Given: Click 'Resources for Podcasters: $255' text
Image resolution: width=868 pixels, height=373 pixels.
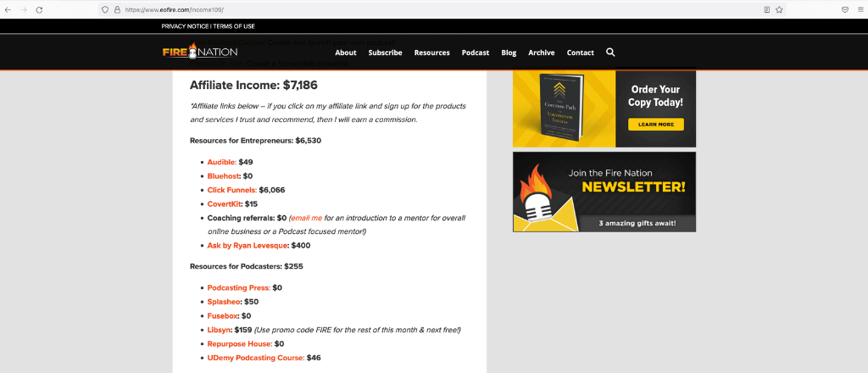Looking at the screenshot, I should pos(247,266).
